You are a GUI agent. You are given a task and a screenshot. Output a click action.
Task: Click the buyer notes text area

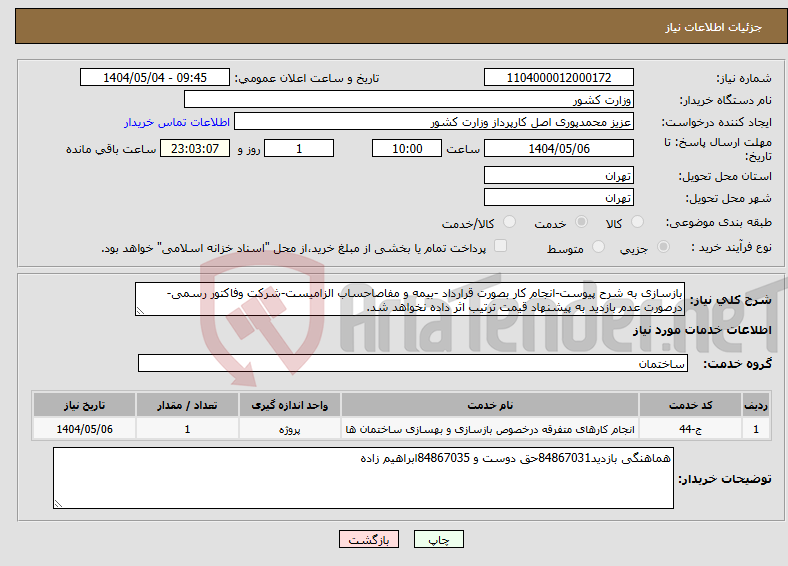click(x=363, y=478)
